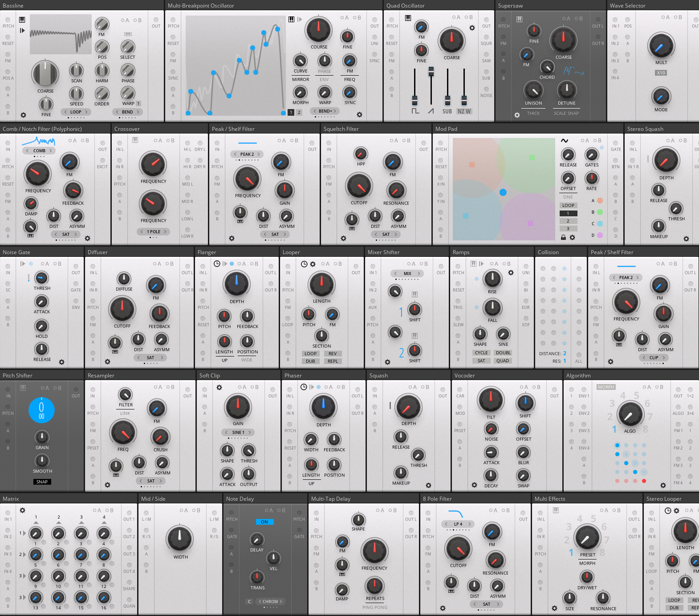Activate PING PONG in Multi-Tap Delay
This screenshot has height=616, width=699.
coord(375,607)
